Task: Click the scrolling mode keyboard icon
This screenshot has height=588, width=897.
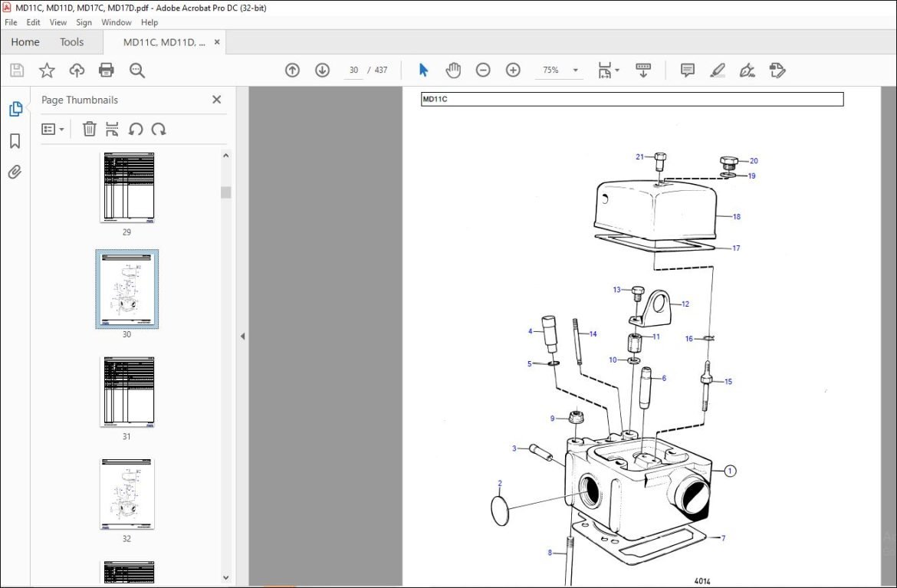Action: [x=643, y=70]
